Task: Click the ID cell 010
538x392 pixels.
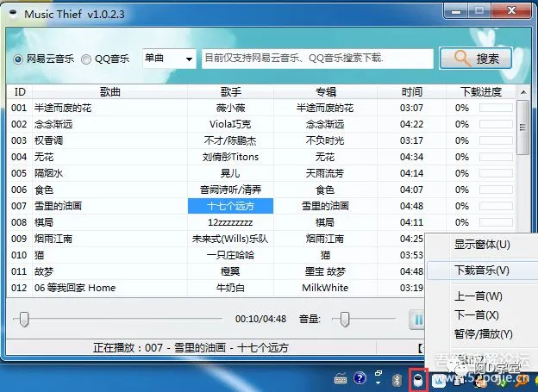Action: pos(19,255)
